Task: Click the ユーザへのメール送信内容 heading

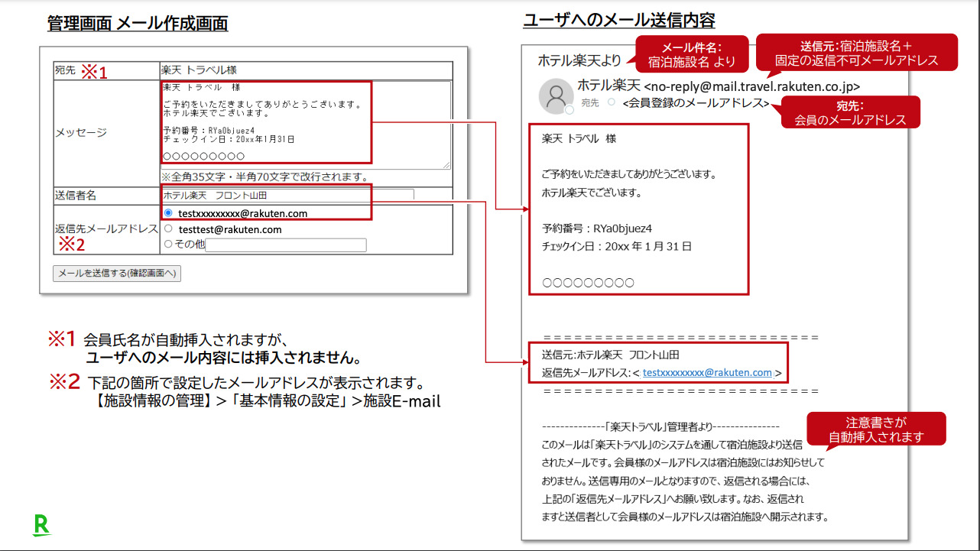Action: click(619, 21)
